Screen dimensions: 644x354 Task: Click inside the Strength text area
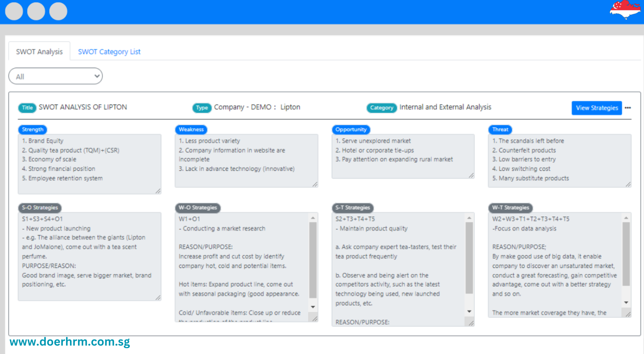click(89, 164)
